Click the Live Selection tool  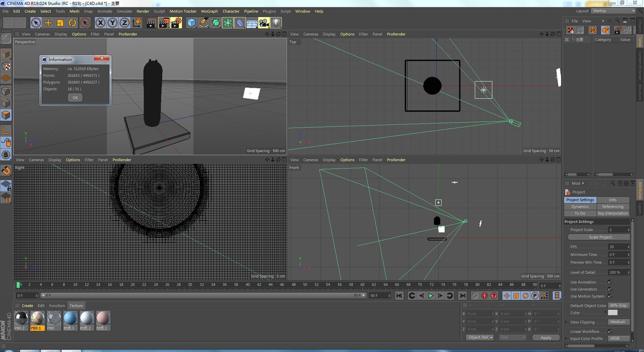(x=36, y=23)
